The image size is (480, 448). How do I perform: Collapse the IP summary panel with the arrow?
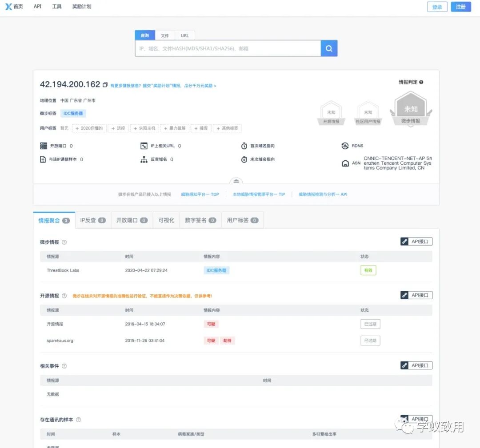(x=236, y=181)
